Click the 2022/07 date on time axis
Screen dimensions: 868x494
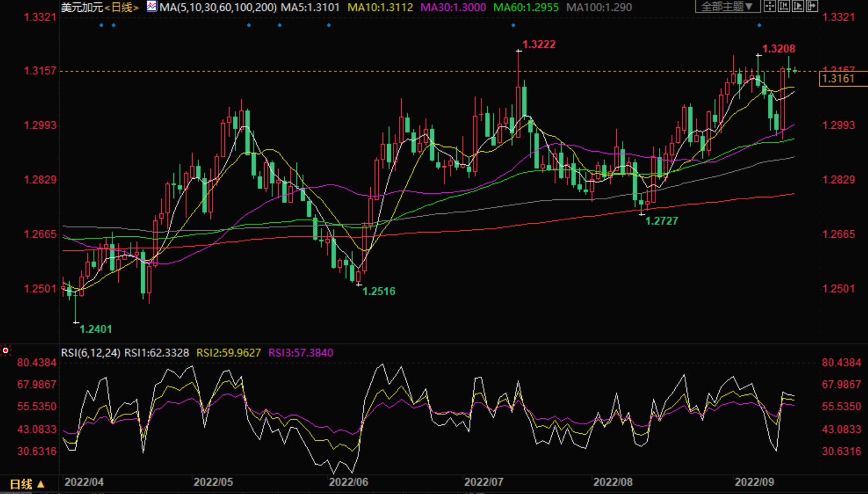tap(483, 482)
